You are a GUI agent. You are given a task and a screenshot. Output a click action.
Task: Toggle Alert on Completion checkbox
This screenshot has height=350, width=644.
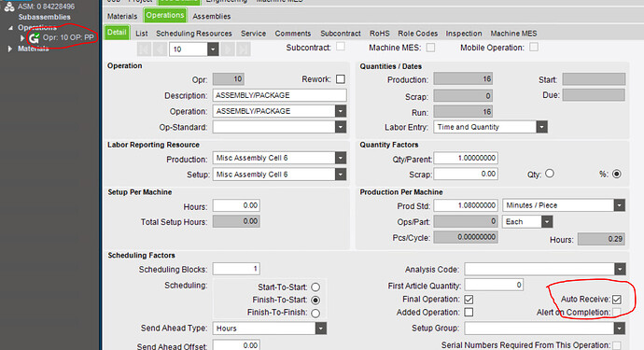pos(617,313)
